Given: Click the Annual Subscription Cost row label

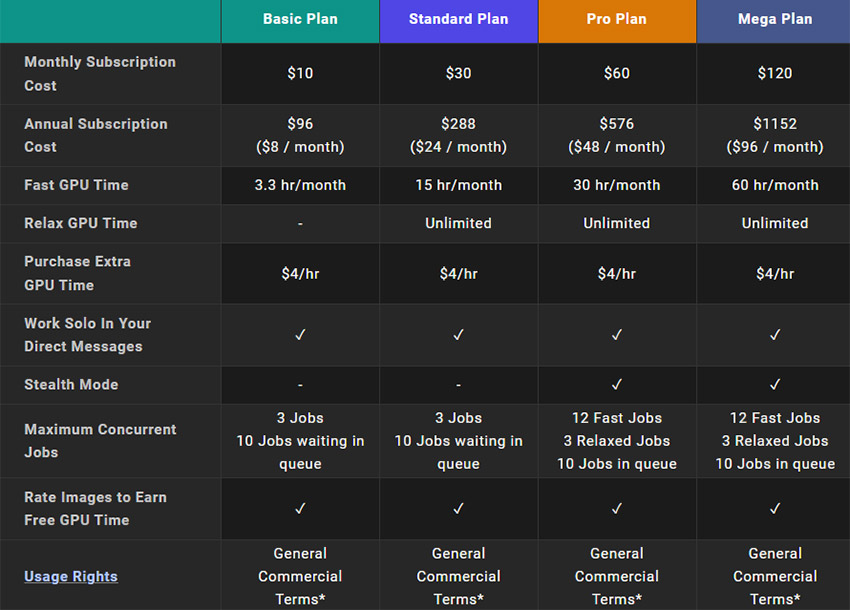Looking at the screenshot, I should (96, 136).
